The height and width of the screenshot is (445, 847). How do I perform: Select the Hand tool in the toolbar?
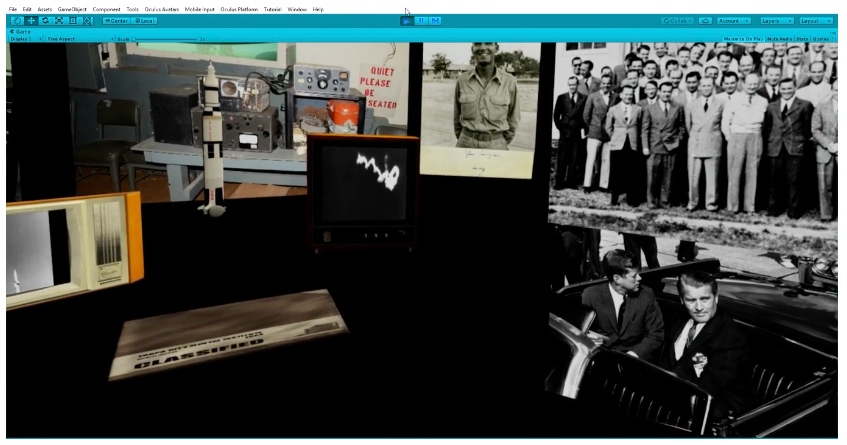(x=17, y=21)
